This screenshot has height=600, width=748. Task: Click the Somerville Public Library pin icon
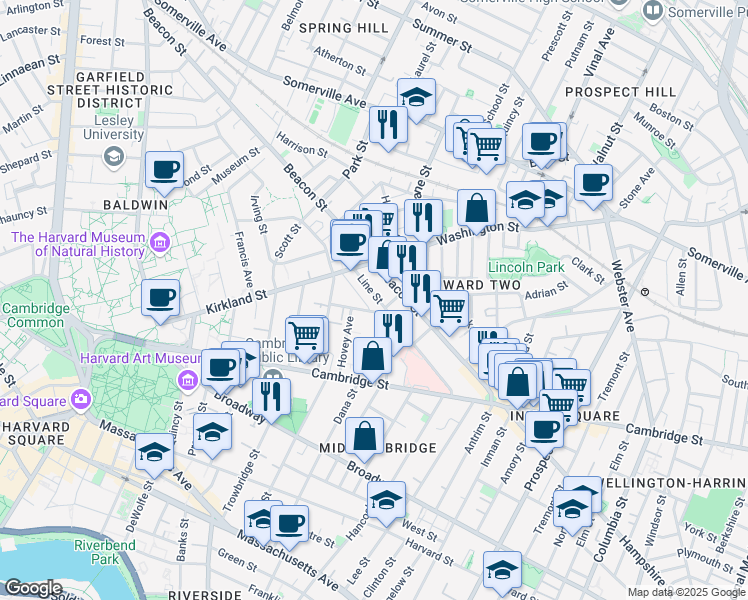click(x=652, y=10)
